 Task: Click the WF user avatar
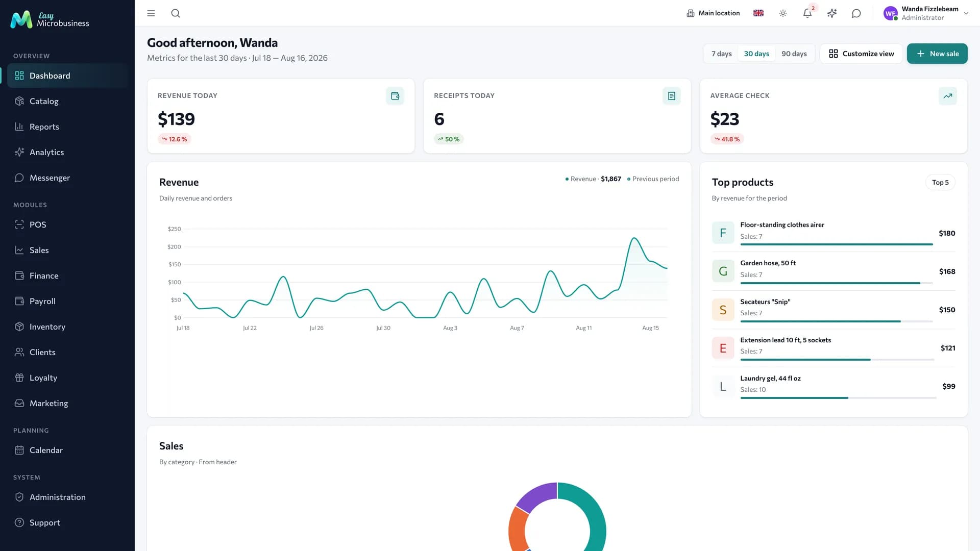click(x=891, y=13)
